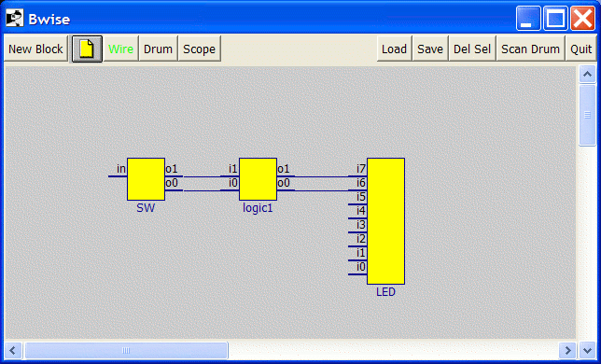Click the Load button
601x364 pixels.
(395, 49)
